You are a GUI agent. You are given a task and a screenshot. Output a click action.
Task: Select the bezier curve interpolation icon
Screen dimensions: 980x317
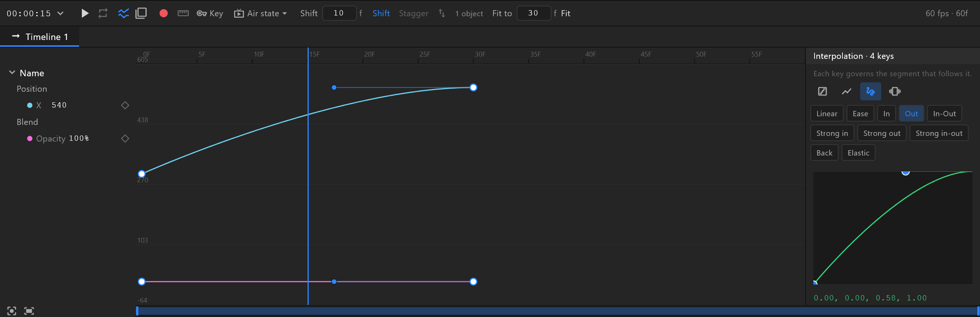click(x=870, y=91)
